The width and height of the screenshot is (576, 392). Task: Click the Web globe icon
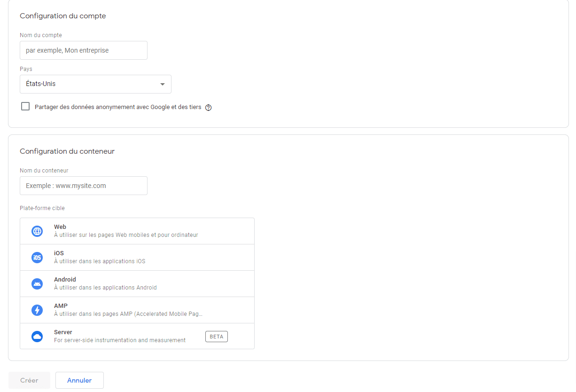pyautogui.click(x=37, y=231)
